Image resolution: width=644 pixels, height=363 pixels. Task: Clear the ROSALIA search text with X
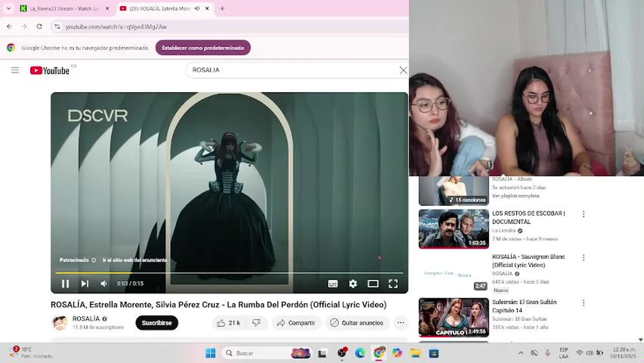(x=403, y=71)
